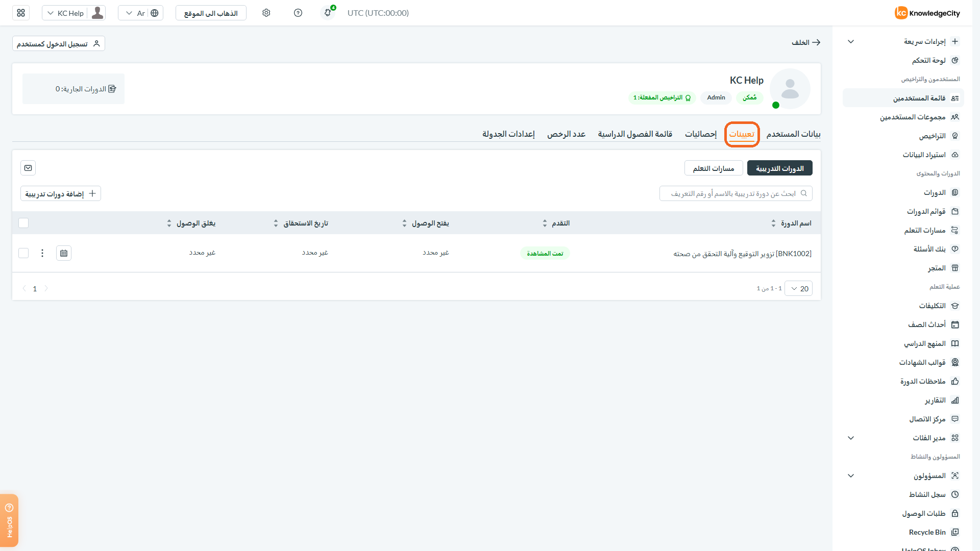Switch to إحصائيات tab

click(x=701, y=134)
